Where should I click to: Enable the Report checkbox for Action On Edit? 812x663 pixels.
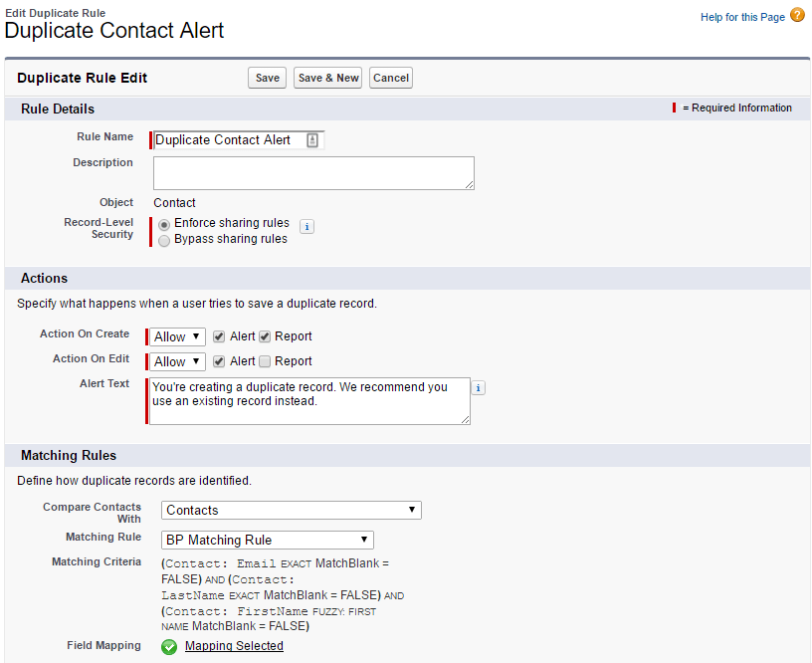coord(265,361)
